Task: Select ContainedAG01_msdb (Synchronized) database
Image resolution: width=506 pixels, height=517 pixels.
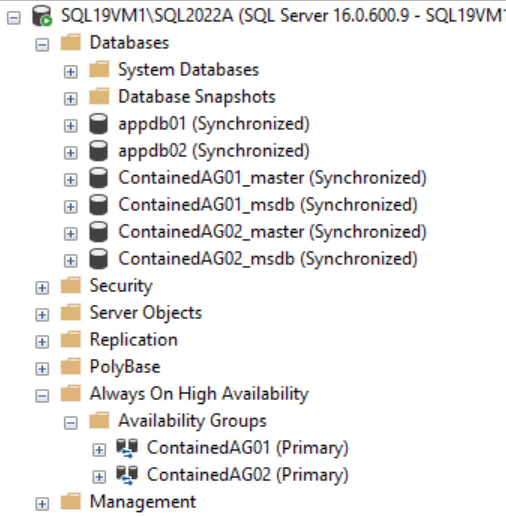Action: click(x=268, y=205)
